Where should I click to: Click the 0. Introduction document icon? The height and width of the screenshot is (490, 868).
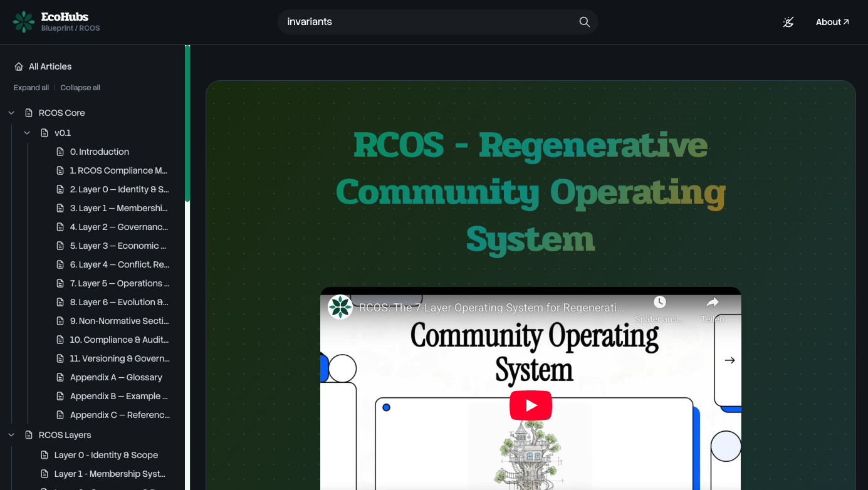[60, 152]
